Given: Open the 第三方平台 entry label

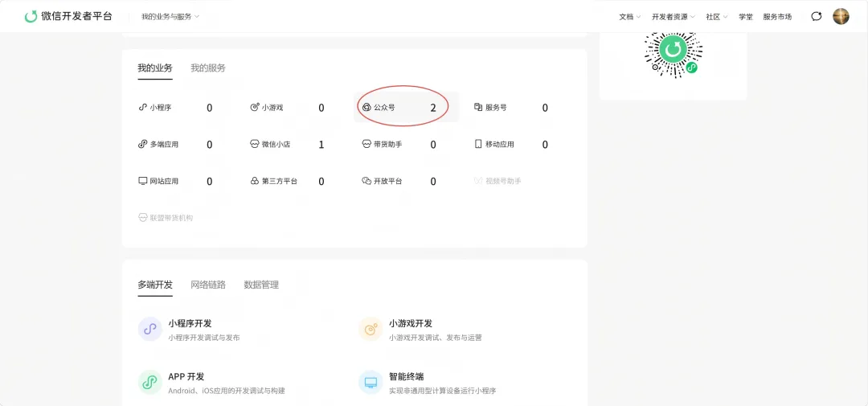Looking at the screenshot, I should pos(280,181).
